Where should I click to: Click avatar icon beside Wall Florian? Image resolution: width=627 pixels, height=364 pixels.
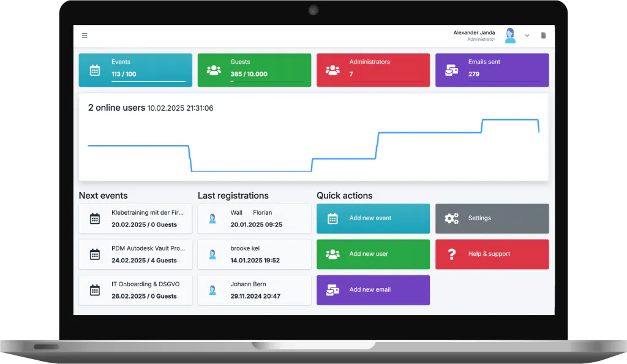tap(212, 218)
